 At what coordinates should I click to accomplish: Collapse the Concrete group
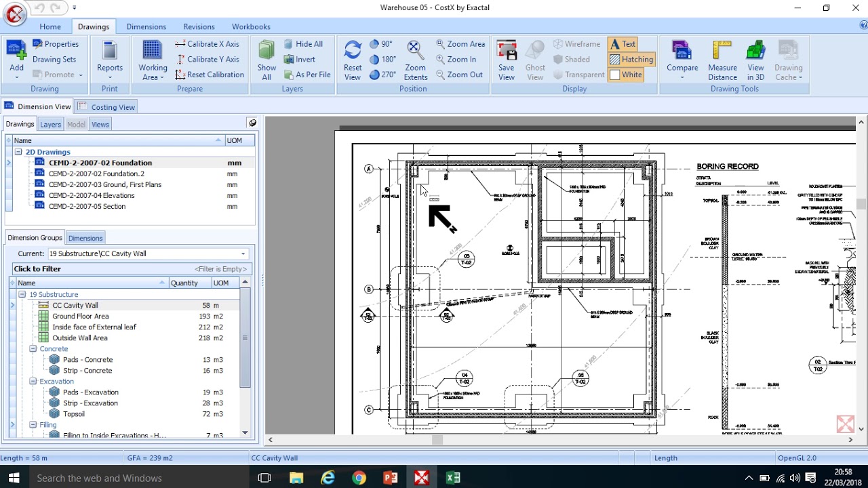pyautogui.click(x=33, y=348)
